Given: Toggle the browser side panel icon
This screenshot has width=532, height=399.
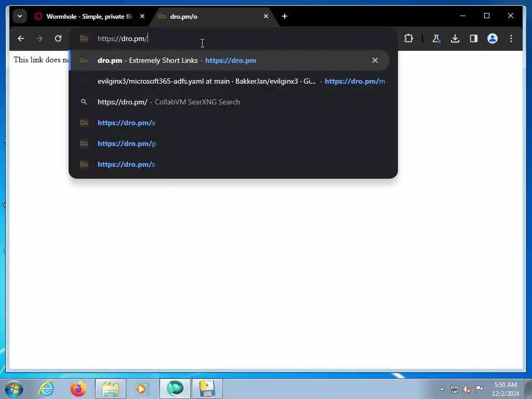Looking at the screenshot, I should coord(474,38).
